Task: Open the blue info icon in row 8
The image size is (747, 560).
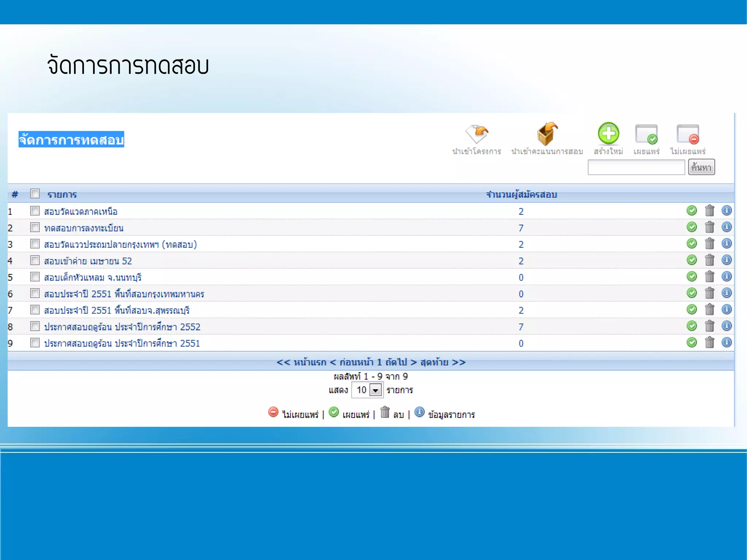Action: click(727, 326)
